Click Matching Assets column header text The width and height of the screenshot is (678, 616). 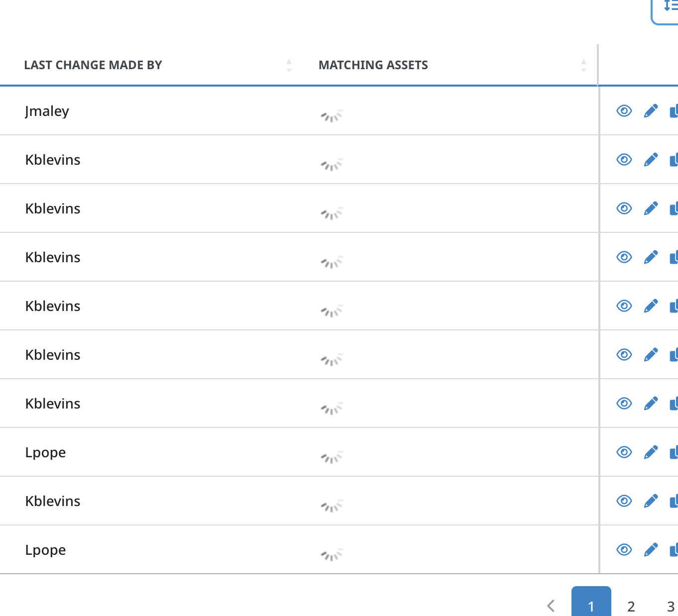(373, 65)
